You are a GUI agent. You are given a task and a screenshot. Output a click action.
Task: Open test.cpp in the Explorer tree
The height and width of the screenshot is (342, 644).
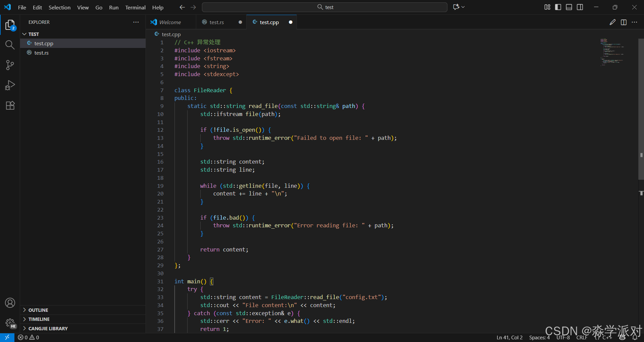(83, 43)
